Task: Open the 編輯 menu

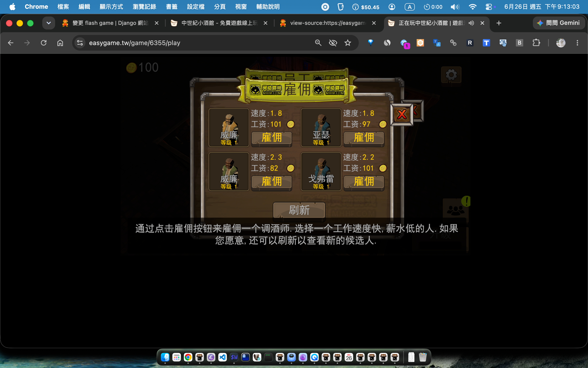Action: [84, 7]
